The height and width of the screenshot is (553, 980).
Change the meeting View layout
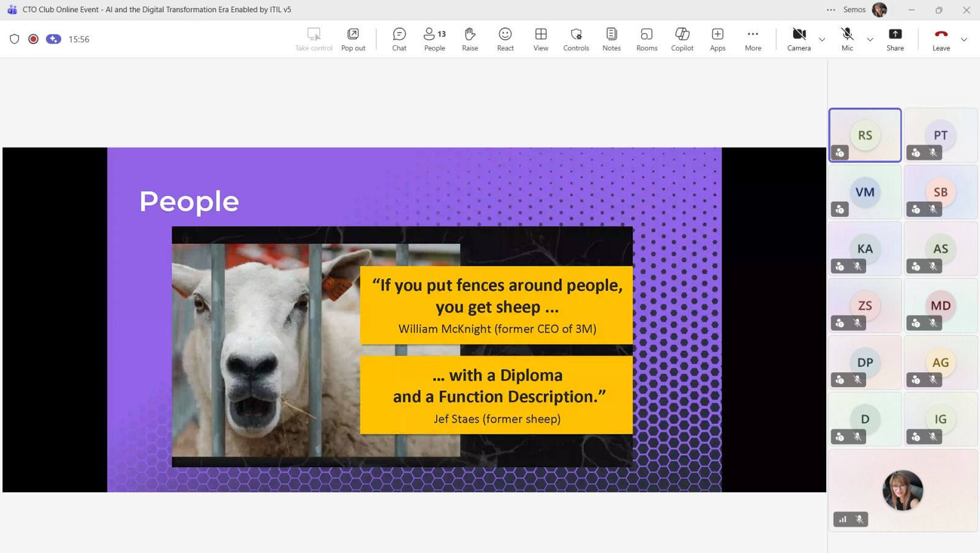(x=540, y=39)
